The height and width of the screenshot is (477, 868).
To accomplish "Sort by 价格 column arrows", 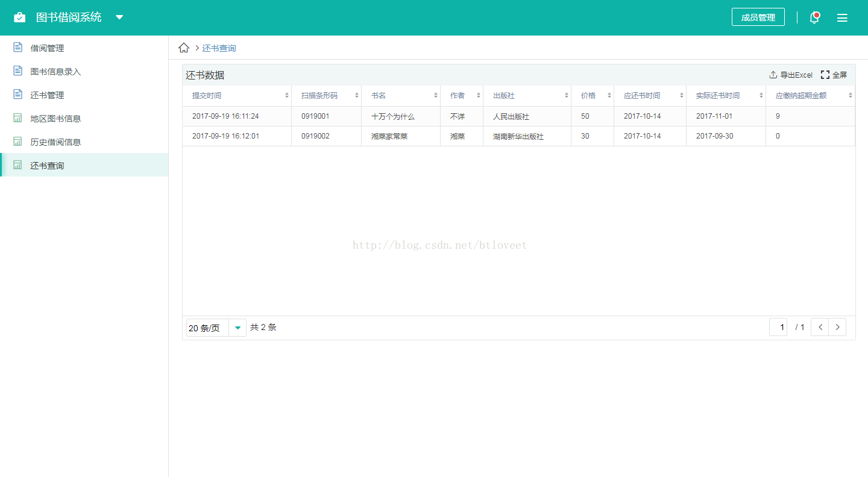I will tap(609, 95).
